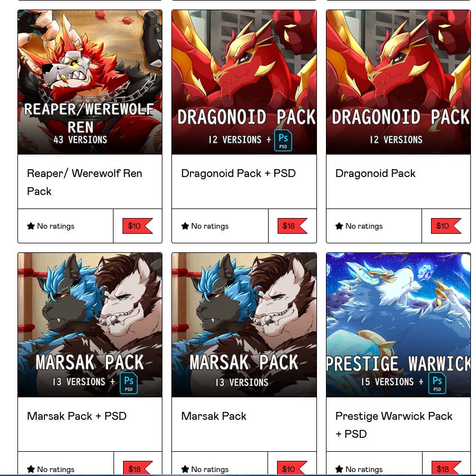Click the star icon under Dragonoid Pack
476x476 pixels.
tap(339, 226)
